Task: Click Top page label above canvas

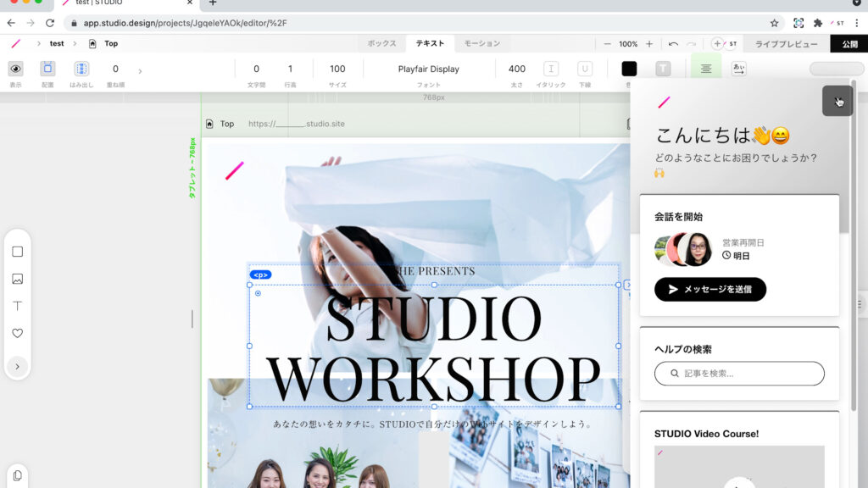Action: point(227,124)
